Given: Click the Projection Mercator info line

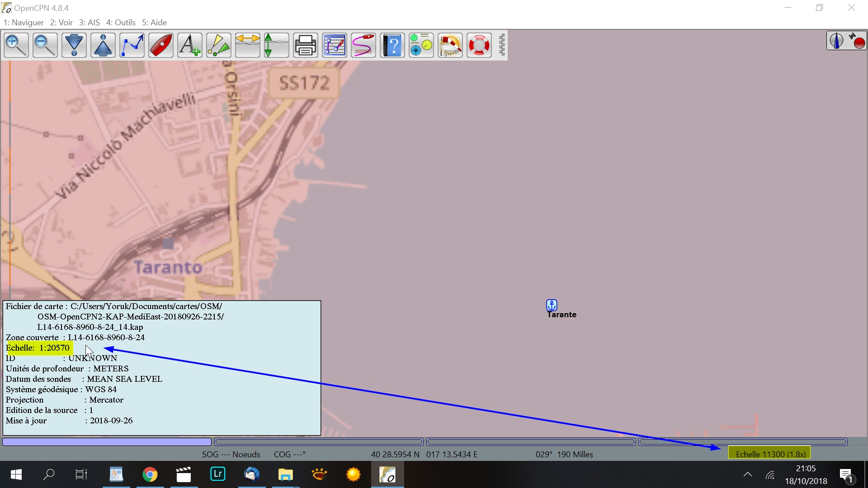Looking at the screenshot, I should tap(65, 400).
